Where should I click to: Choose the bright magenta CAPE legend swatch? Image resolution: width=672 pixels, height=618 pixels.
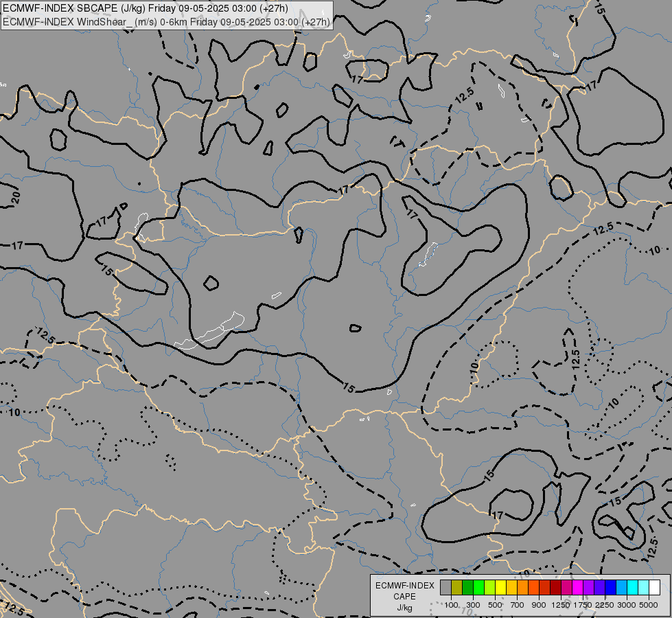click(578, 587)
